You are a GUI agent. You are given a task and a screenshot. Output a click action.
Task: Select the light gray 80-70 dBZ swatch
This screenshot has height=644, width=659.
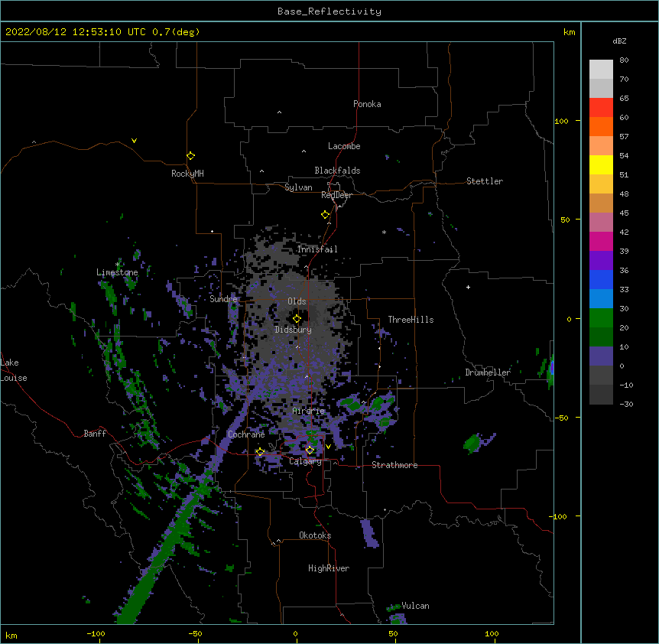coord(601,69)
